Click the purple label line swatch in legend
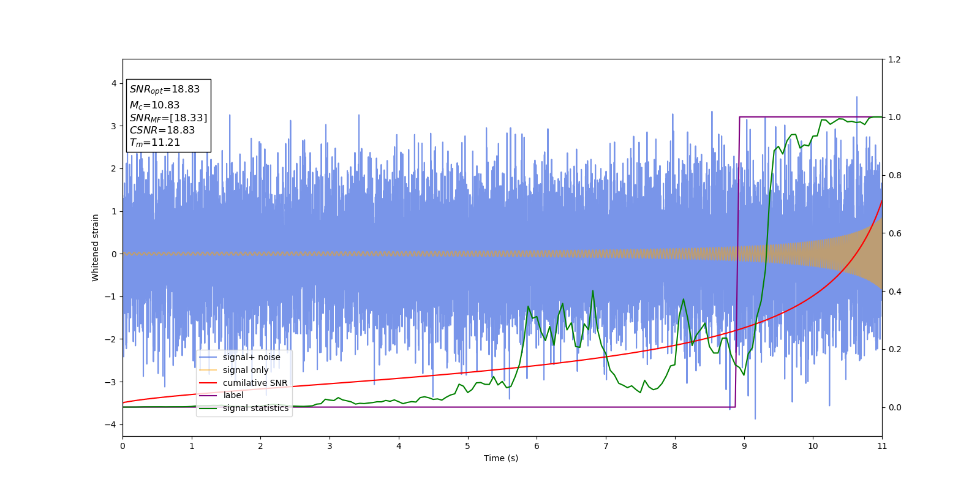 click(208, 396)
